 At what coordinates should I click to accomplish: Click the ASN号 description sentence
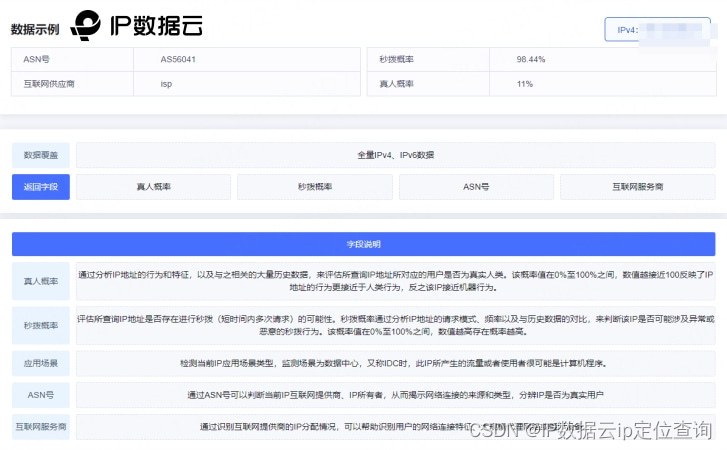[395, 395]
